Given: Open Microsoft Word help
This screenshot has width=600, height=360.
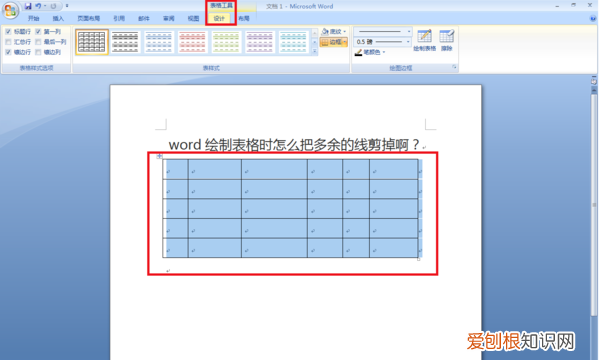Looking at the screenshot, I should point(593,18).
